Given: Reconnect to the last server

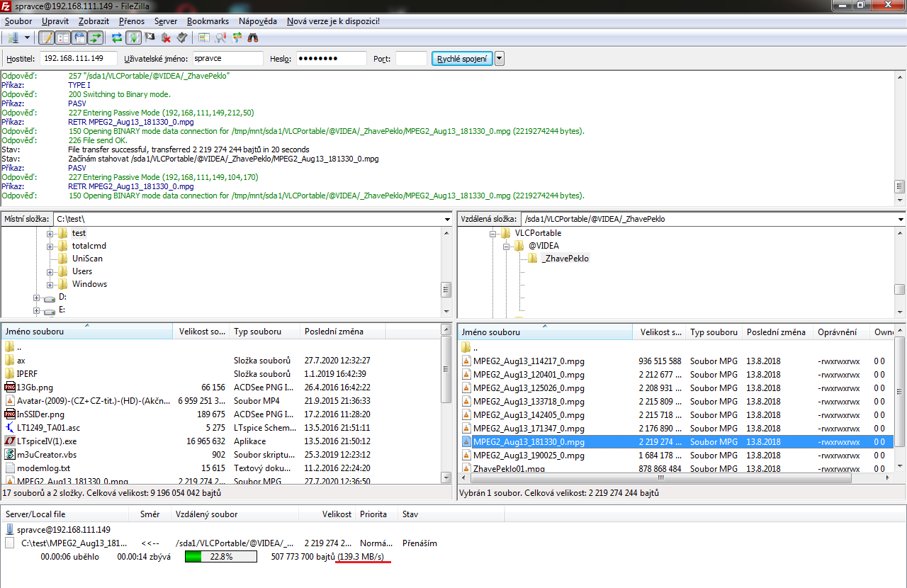Looking at the screenshot, I should coord(182,38).
